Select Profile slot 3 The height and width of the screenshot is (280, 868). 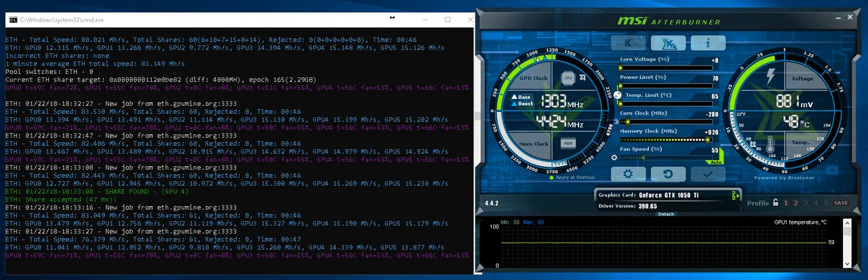pos(806,203)
